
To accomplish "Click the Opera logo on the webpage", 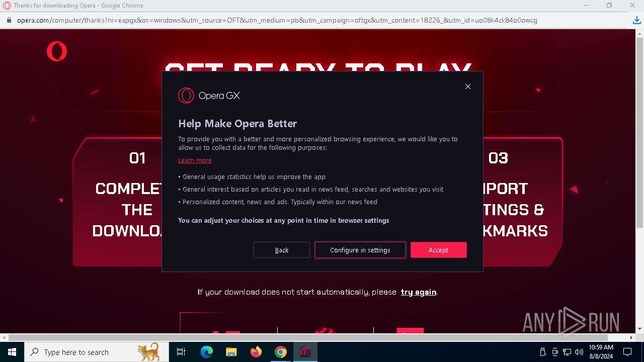I will (57, 51).
